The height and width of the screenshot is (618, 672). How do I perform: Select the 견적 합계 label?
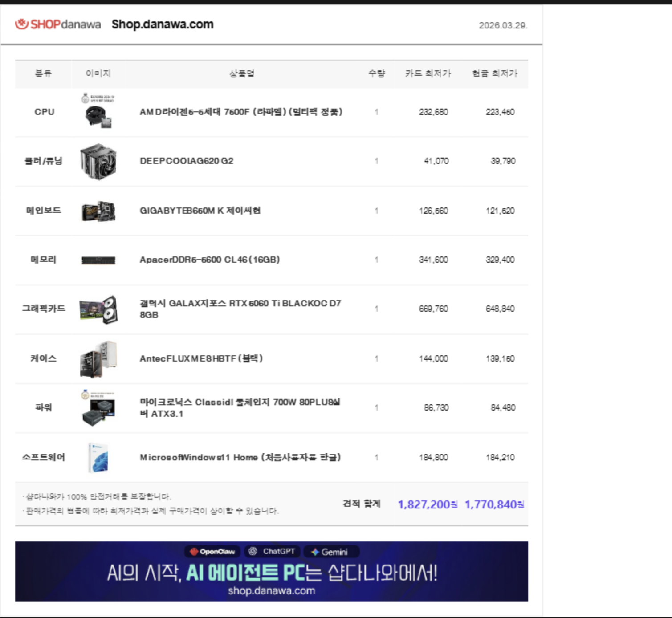click(362, 504)
